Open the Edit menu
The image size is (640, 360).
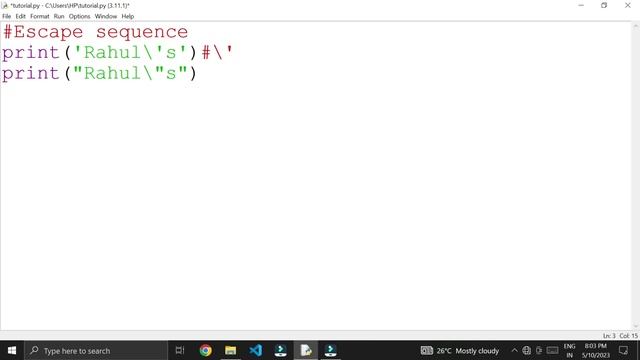pyautogui.click(x=20, y=16)
